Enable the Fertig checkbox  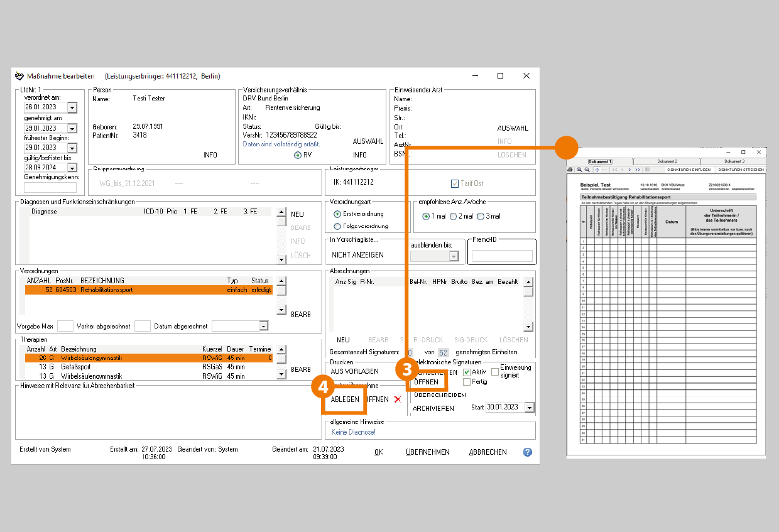pyautogui.click(x=467, y=382)
